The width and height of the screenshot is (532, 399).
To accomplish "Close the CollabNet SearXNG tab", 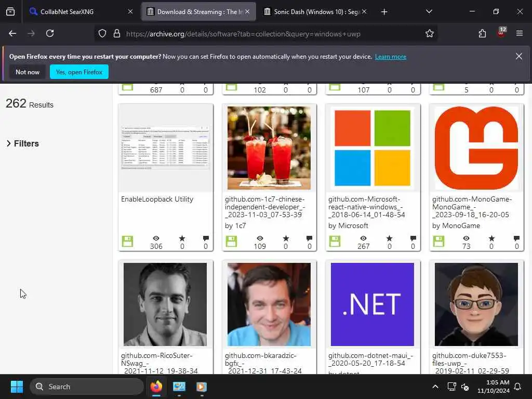I will tap(130, 11).
